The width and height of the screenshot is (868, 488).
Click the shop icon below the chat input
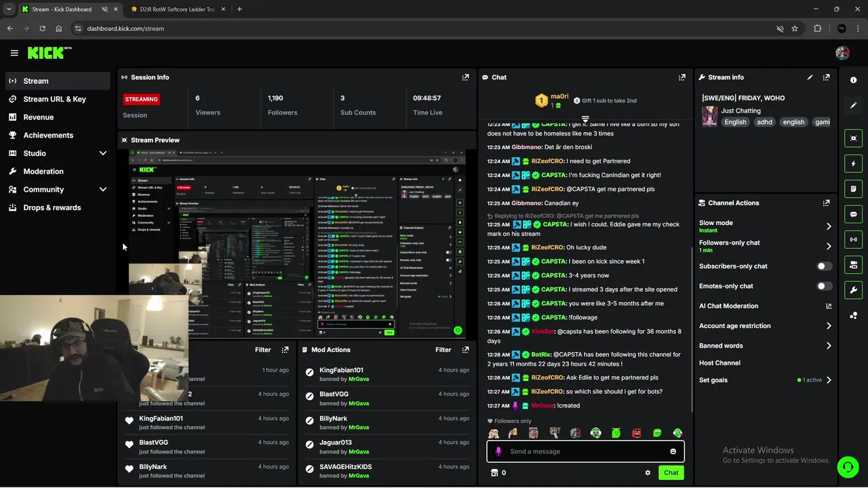(x=494, y=472)
